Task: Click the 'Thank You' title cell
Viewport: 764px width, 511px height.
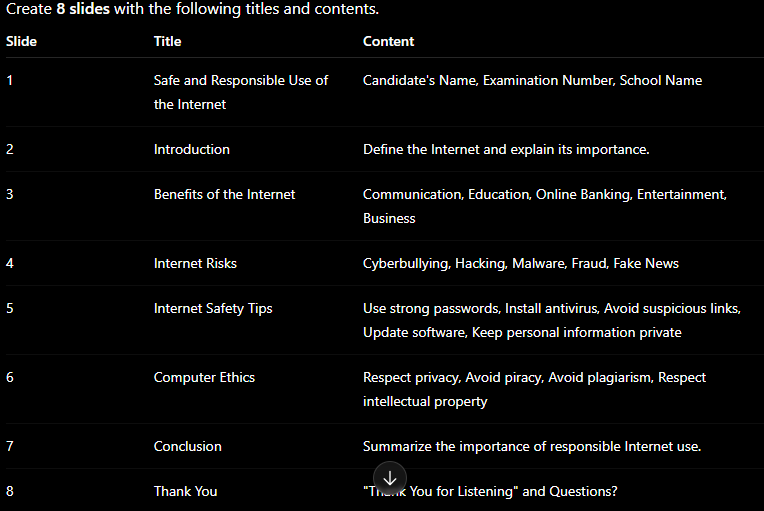Action: click(186, 491)
